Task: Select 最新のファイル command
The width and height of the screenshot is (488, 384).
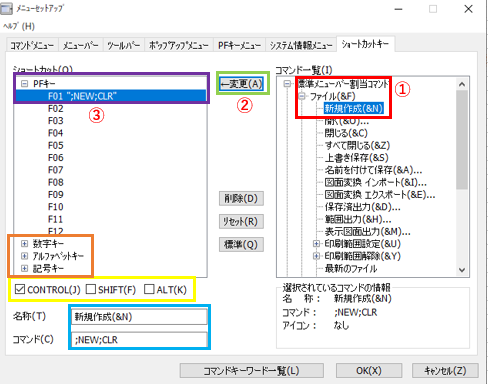Action: pyautogui.click(x=351, y=268)
